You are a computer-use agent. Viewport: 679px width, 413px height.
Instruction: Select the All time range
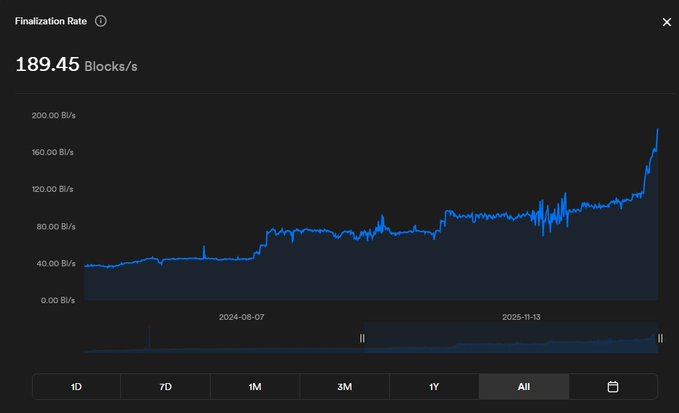[x=524, y=387]
